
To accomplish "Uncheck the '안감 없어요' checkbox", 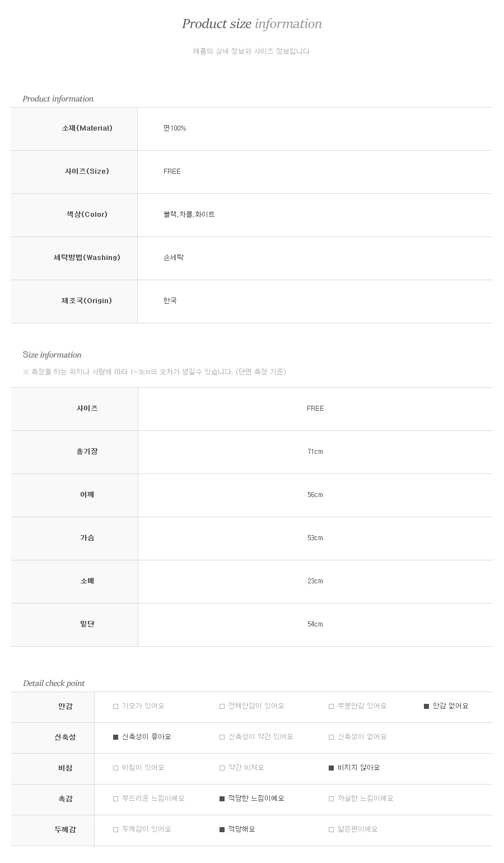I will 427,706.
